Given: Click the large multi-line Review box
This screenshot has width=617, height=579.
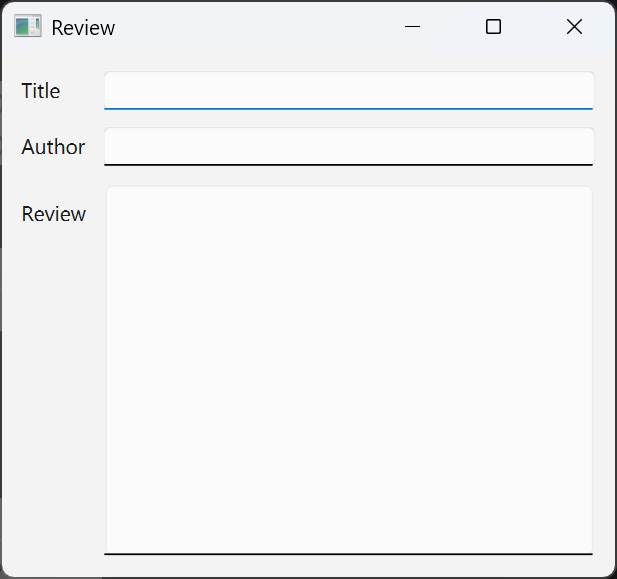Looking at the screenshot, I should pyautogui.click(x=348, y=368).
